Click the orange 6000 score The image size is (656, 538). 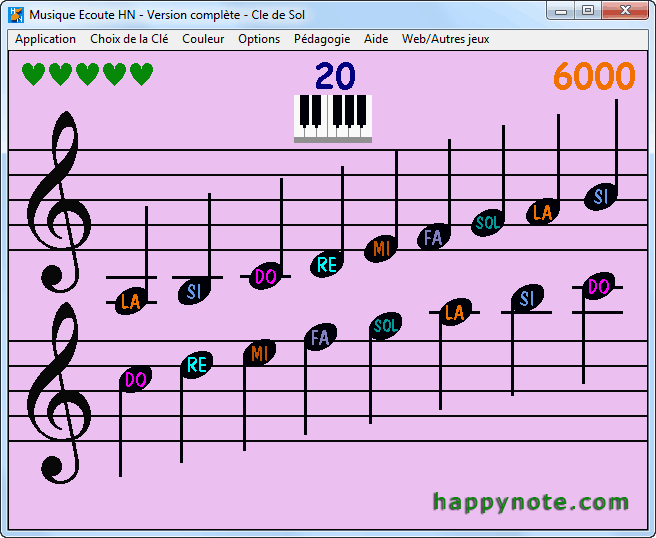point(594,76)
